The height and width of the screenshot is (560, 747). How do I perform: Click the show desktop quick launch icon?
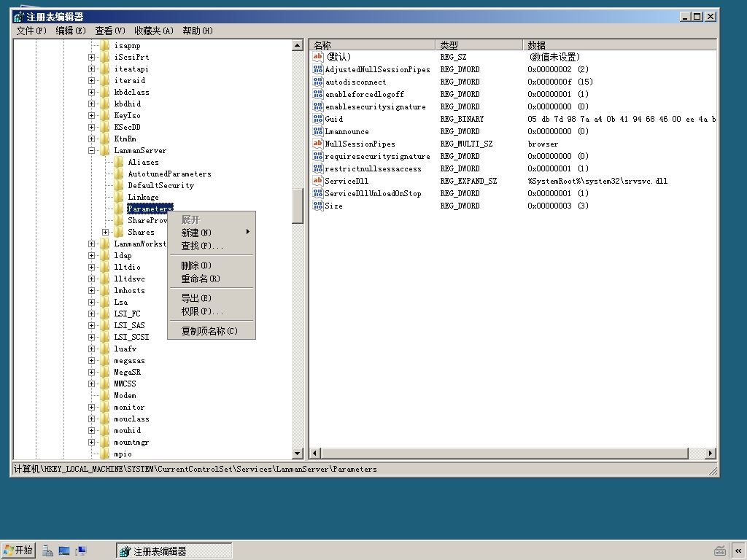point(64,551)
